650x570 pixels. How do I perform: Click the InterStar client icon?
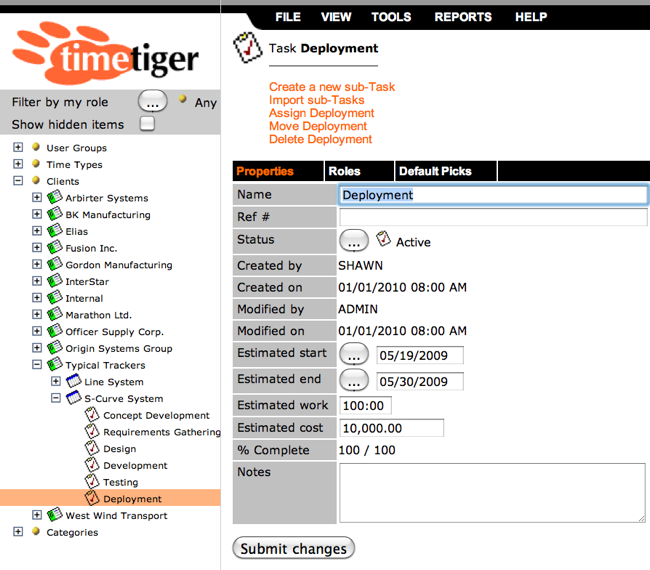(55, 280)
